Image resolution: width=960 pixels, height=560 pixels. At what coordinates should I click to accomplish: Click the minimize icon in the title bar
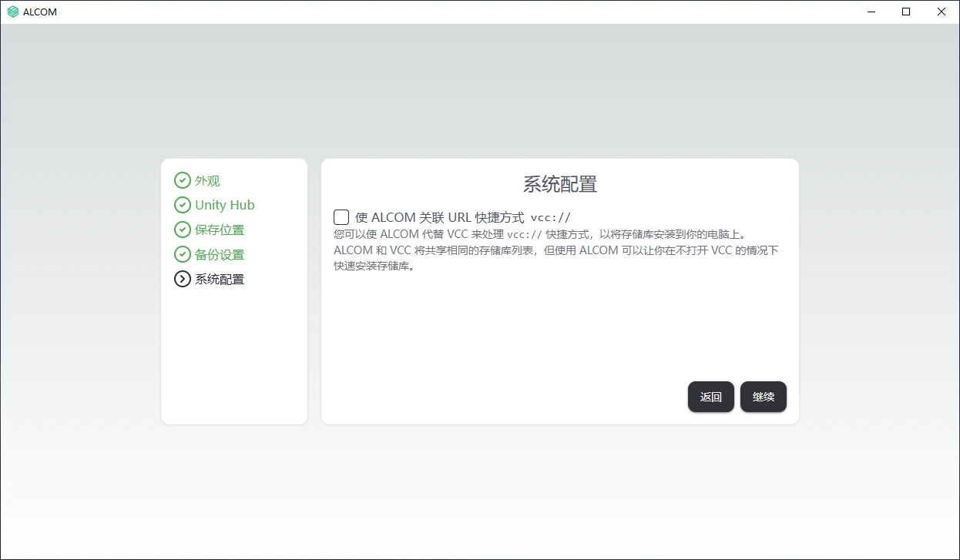pos(871,12)
